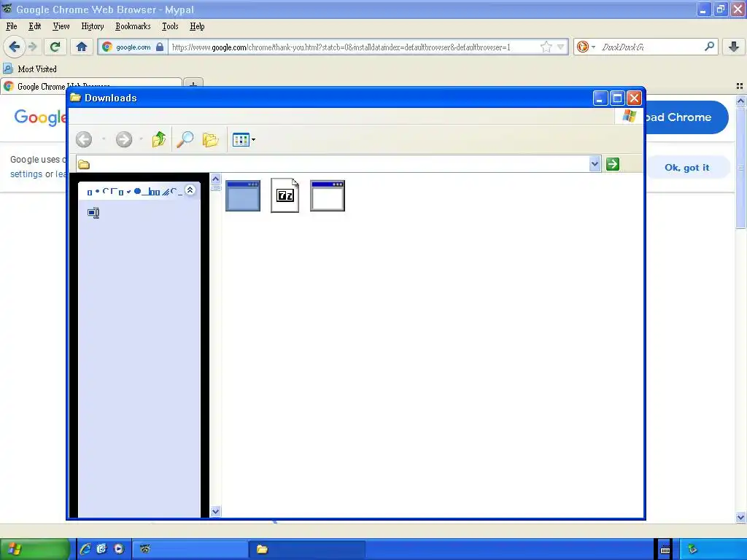Select the white window application file icon
This screenshot has width=747, height=560.
coord(328,195)
